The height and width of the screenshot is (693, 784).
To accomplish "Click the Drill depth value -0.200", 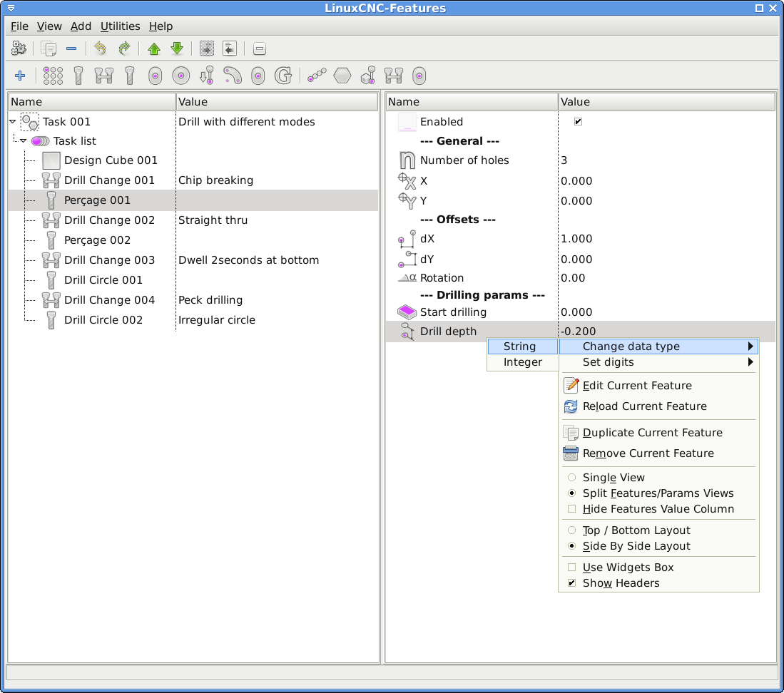I will point(578,332).
